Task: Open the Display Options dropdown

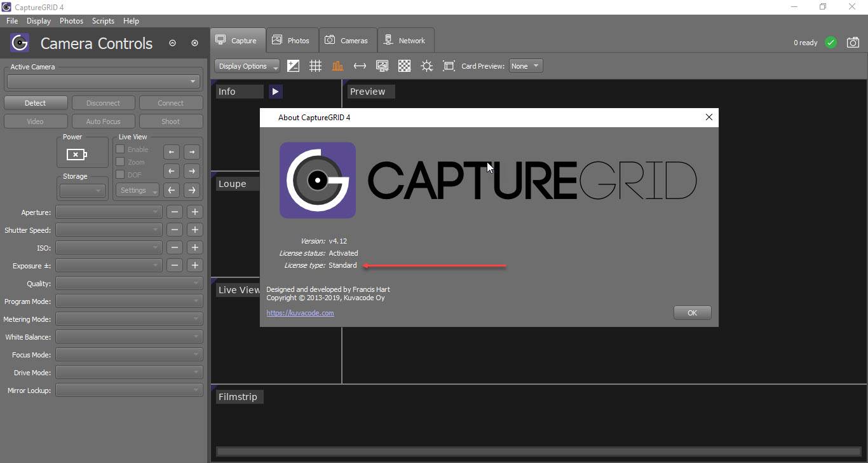Action: (x=247, y=66)
